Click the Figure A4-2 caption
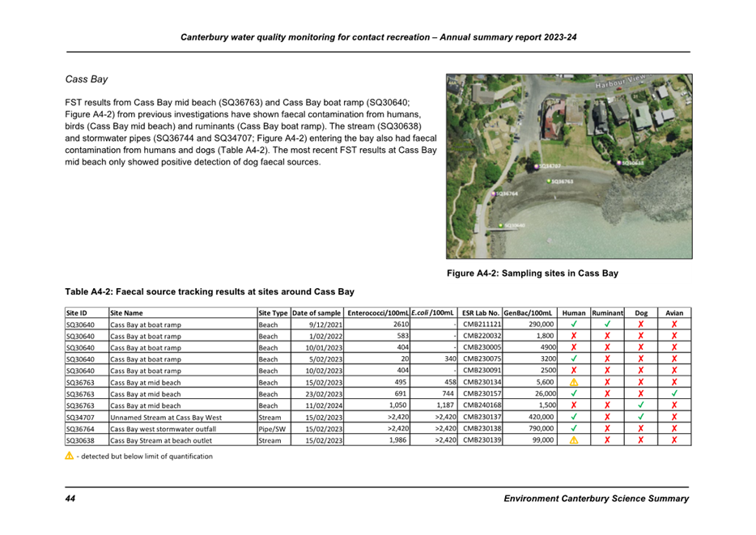 [x=533, y=274]
